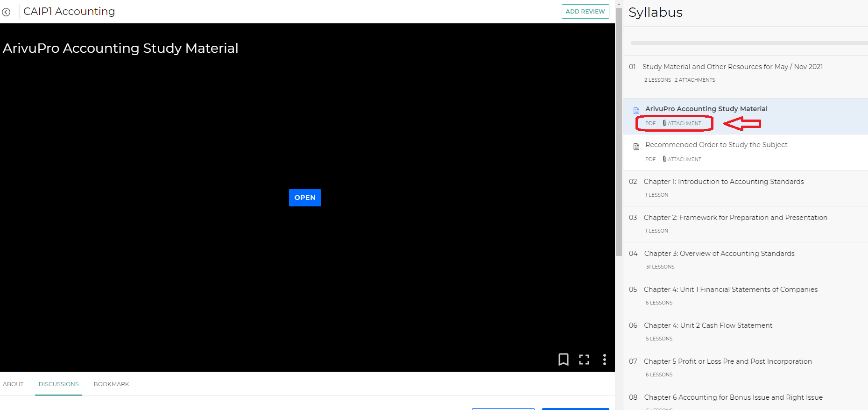This screenshot has width=868, height=410.
Task: Open the Recommended Order to Study the Subject lesson
Action: click(746, 152)
